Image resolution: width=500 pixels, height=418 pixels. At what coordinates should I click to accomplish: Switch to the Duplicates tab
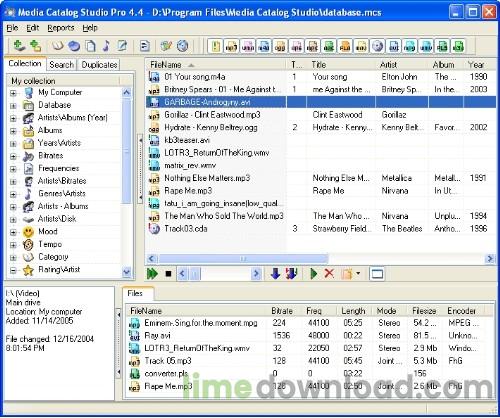(x=99, y=65)
